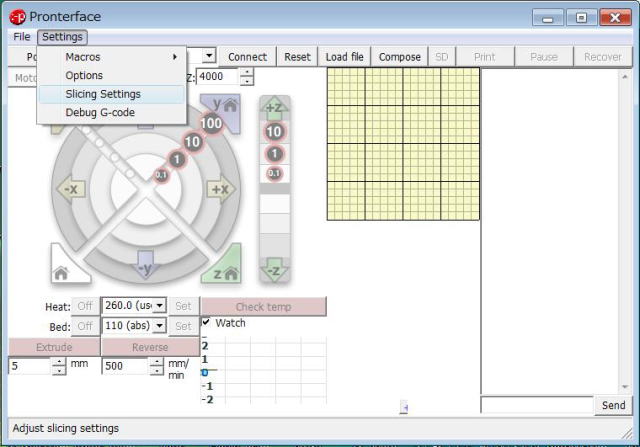Home all axes with house icon
This screenshot has width=640, height=447.
pyautogui.click(x=64, y=267)
